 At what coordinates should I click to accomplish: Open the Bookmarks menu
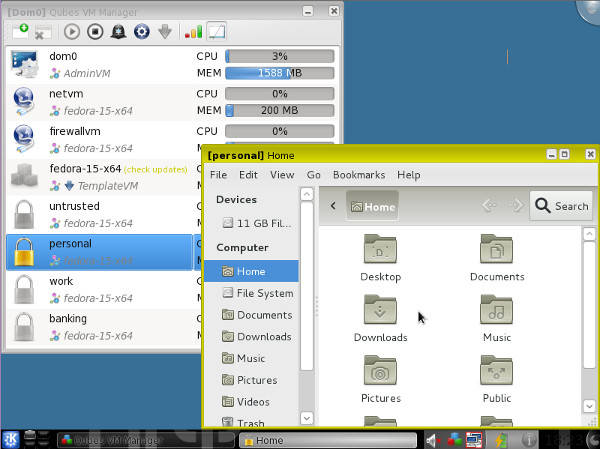click(x=359, y=175)
